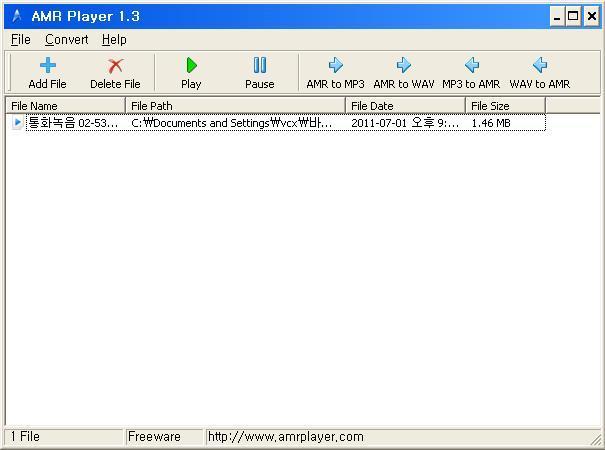Click the date cell 2011-07-01 오후 9:...

coord(405,123)
